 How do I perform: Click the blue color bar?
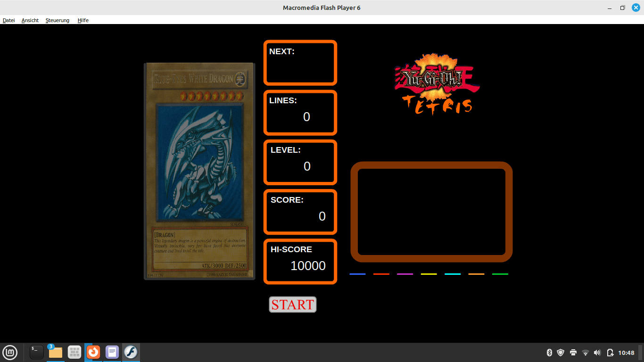pos(357,274)
